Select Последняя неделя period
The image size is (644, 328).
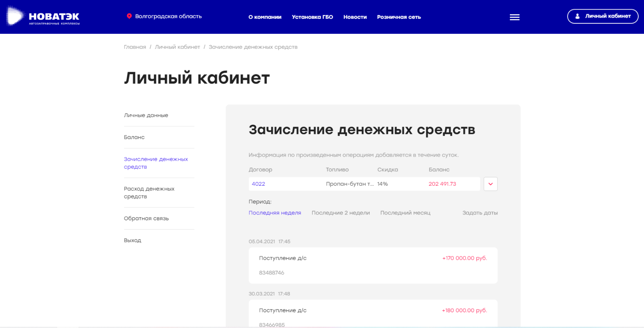coord(275,213)
